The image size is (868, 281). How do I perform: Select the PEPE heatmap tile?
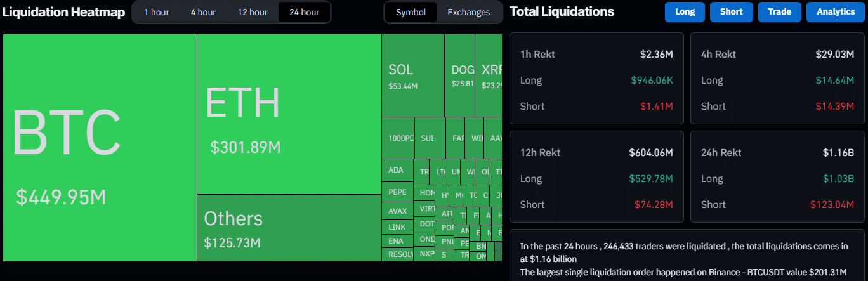tap(397, 192)
